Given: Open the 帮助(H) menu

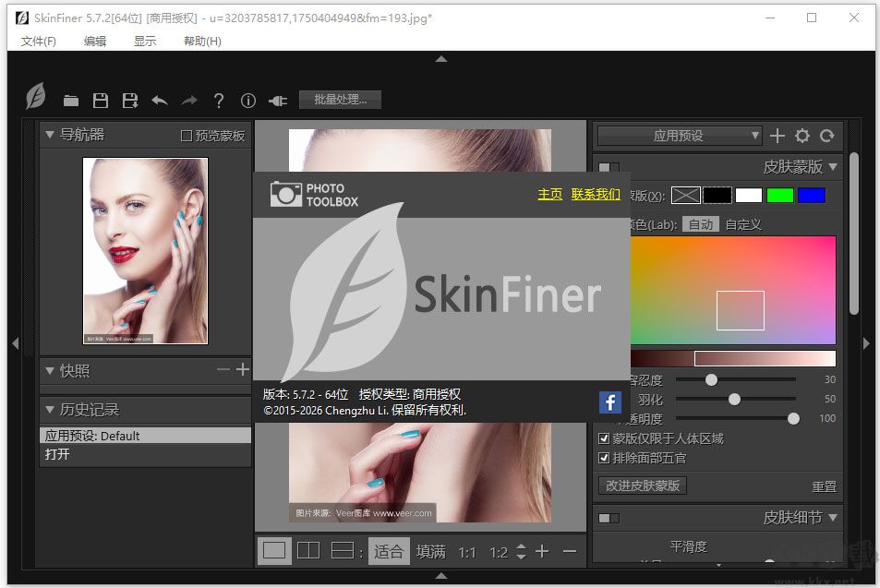Looking at the screenshot, I should tap(201, 41).
